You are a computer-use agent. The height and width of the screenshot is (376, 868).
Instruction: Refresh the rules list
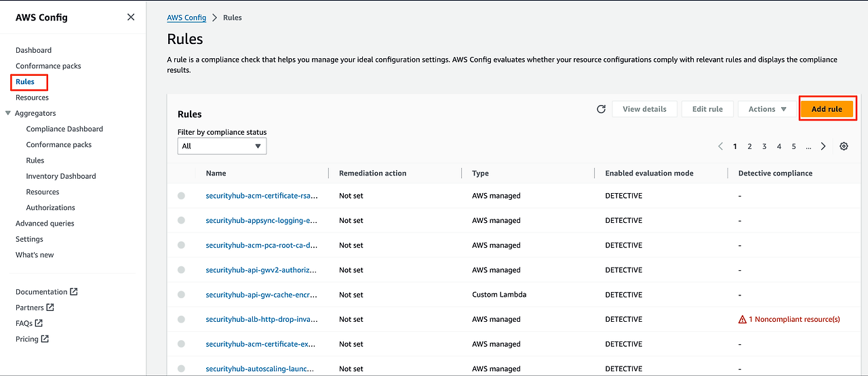601,109
